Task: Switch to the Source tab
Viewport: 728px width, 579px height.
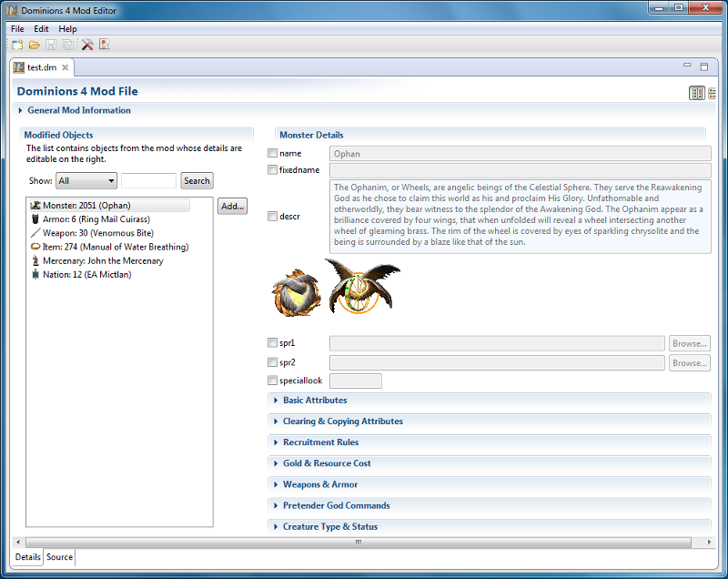Action: [59, 557]
